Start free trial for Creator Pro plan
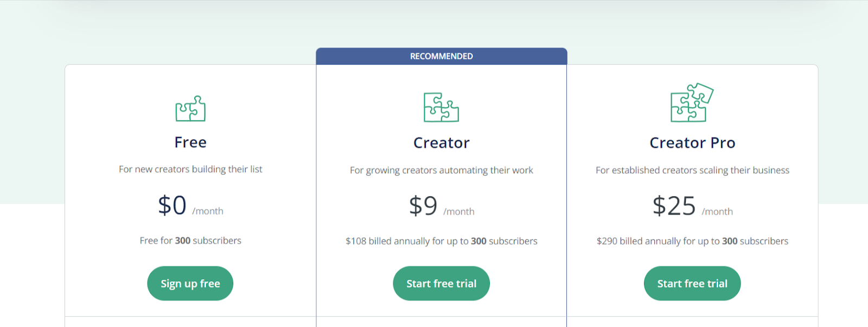 (x=692, y=284)
